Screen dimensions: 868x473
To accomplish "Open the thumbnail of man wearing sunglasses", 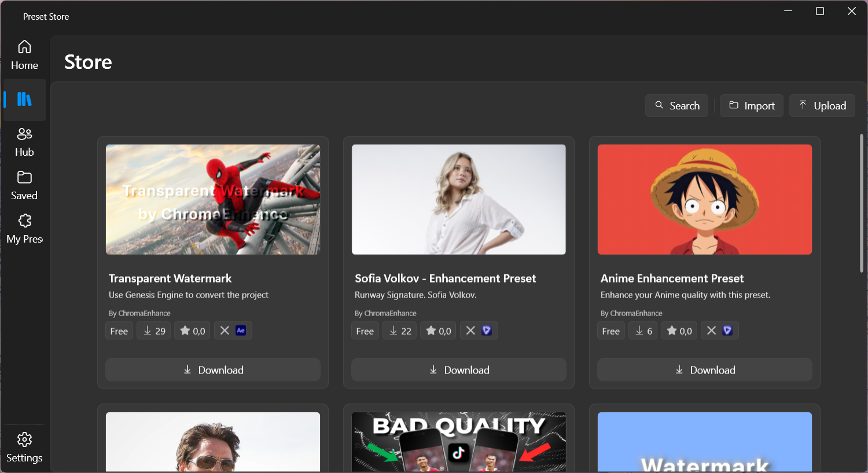I will [213, 442].
